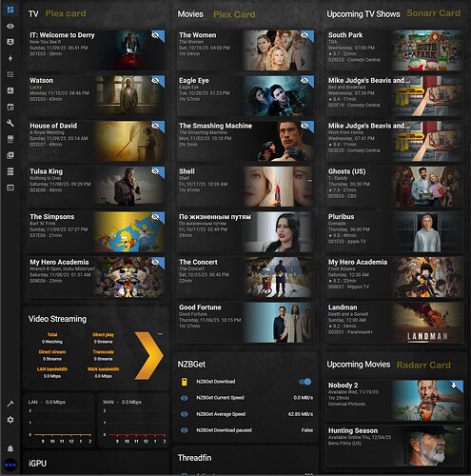
Task: Click the 'NZBGet' card heading
Action: [191, 364]
